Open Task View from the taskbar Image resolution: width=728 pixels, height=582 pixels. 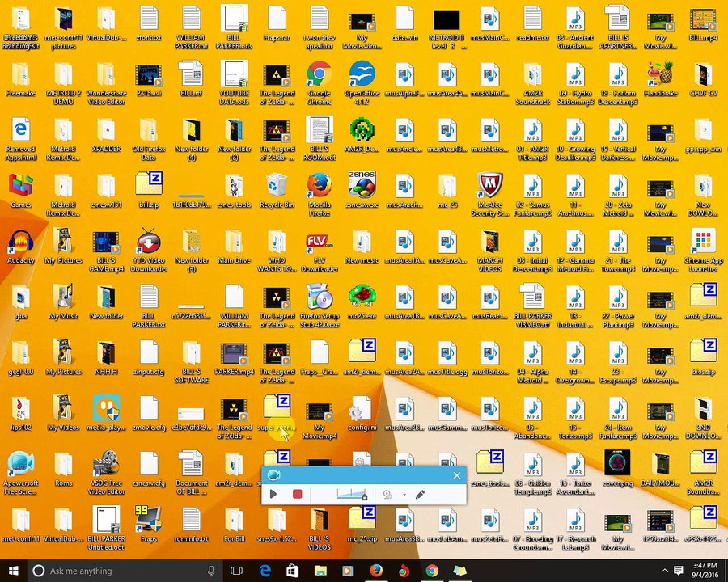coord(237,571)
